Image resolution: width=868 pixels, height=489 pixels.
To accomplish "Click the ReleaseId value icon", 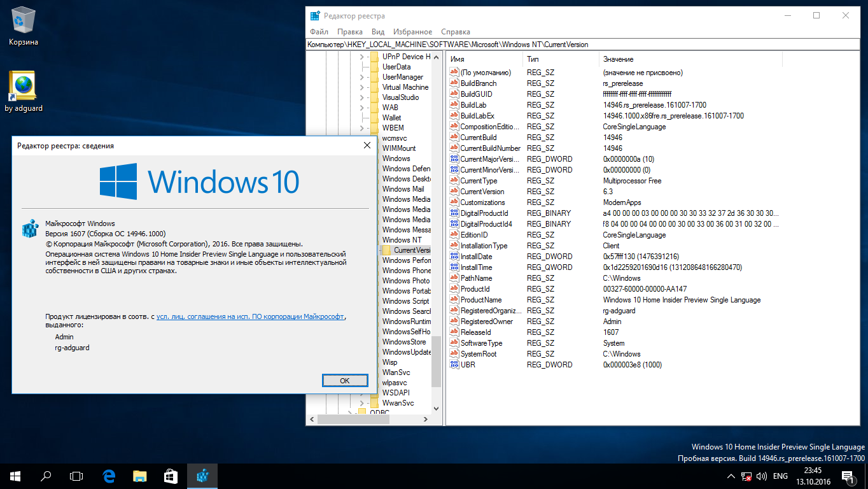I will pos(454,332).
